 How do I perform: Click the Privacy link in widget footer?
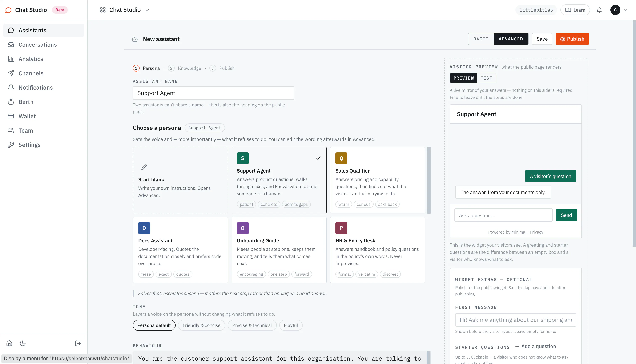[536, 232]
